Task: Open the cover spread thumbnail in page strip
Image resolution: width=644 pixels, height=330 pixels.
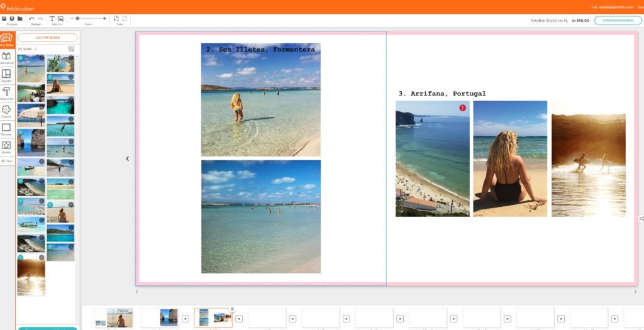Action: (x=114, y=317)
